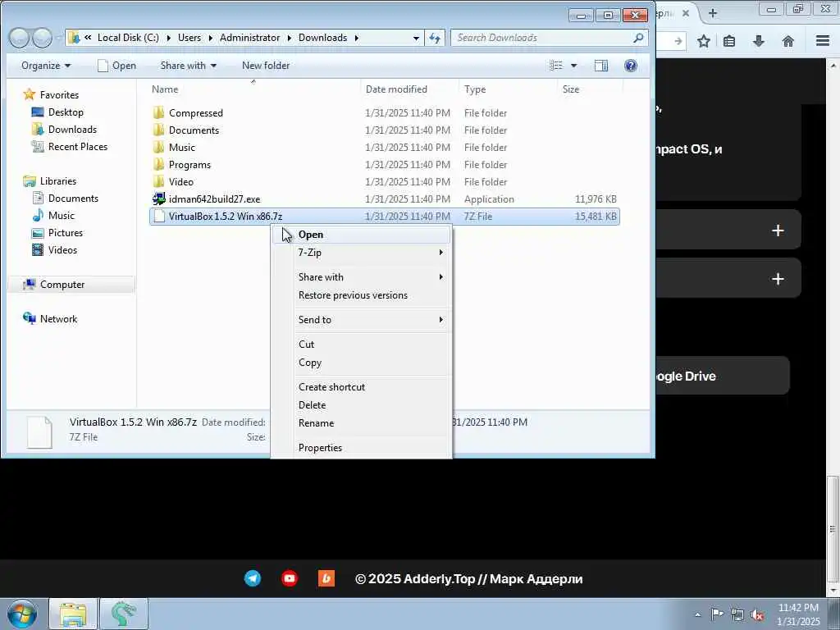Screen dimensions: 840x630
Task: Close the current browser tab
Action: point(685,13)
